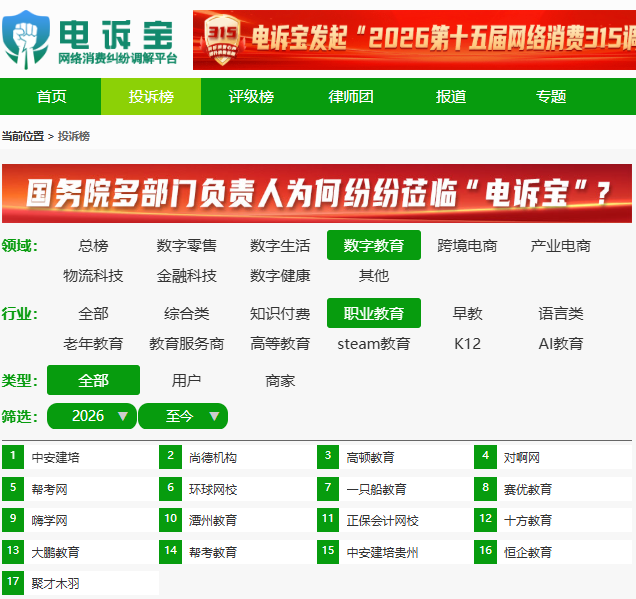The height and width of the screenshot is (599, 636).
Task: Open the 律师团 nav tab
Action: (x=351, y=97)
